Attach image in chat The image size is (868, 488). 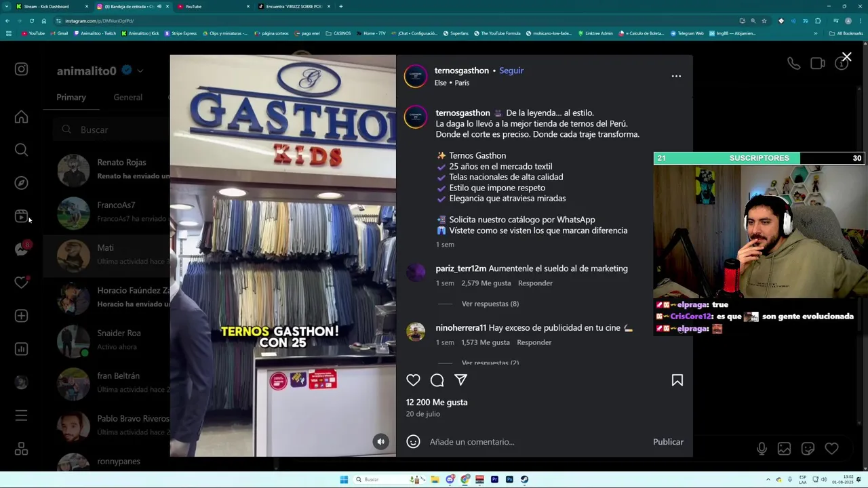coord(785,449)
